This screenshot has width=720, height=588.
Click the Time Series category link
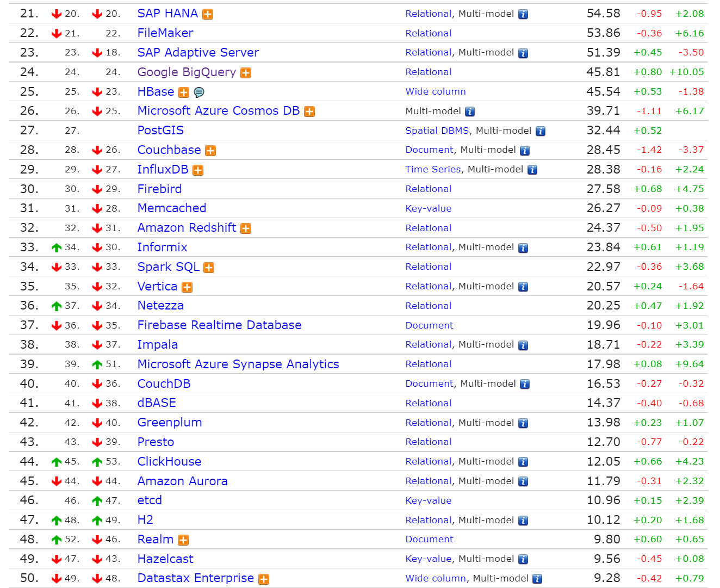point(433,169)
